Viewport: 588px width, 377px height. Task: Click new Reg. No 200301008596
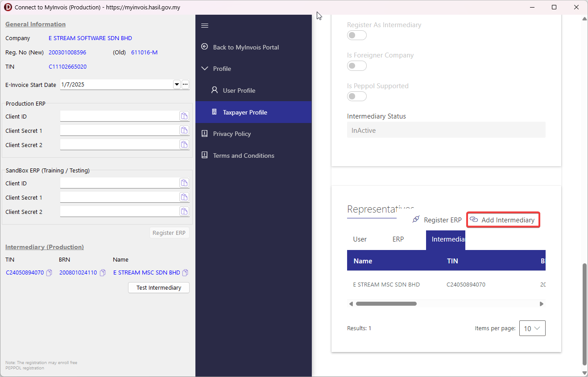click(67, 53)
